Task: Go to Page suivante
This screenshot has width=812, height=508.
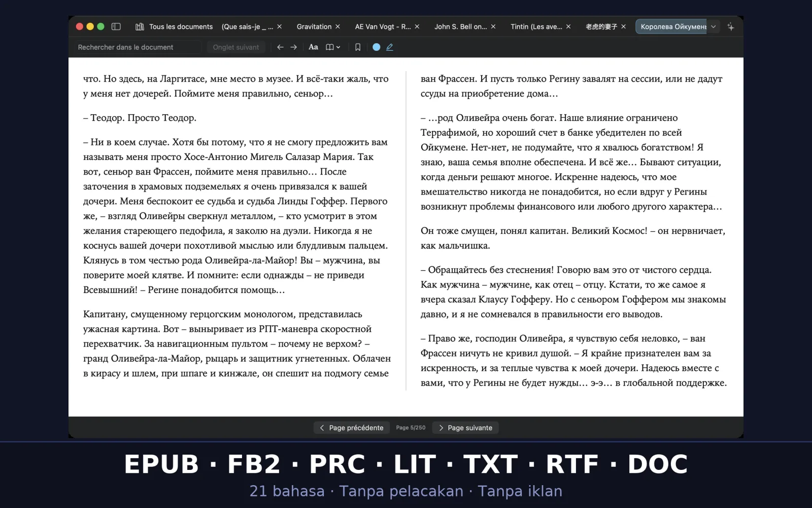Action: (x=465, y=428)
